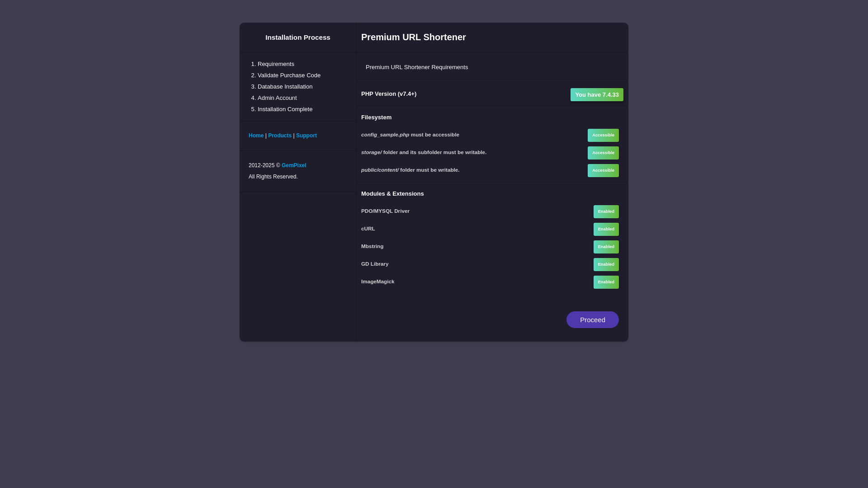
Task: Select the Database Installation step
Action: click(285, 87)
